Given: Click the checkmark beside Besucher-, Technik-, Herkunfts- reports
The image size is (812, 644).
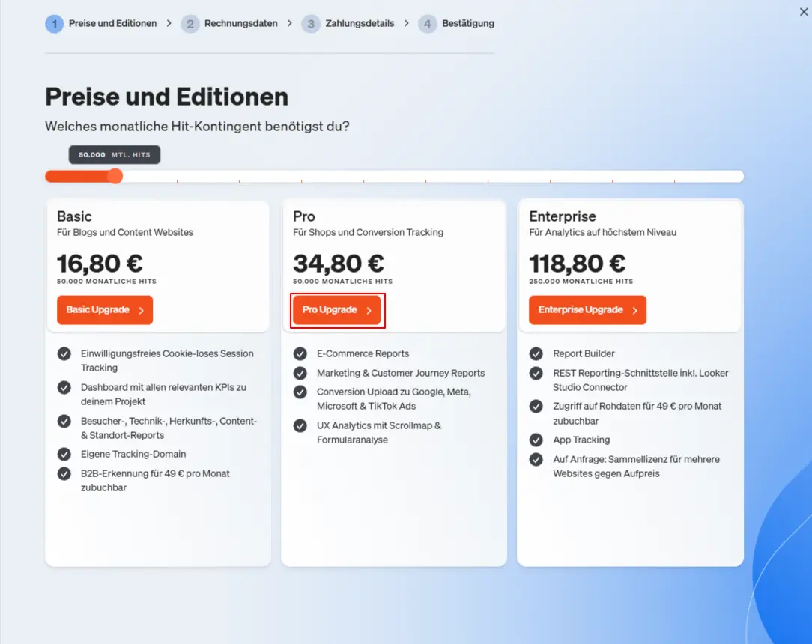Looking at the screenshot, I should pyautogui.click(x=64, y=421).
